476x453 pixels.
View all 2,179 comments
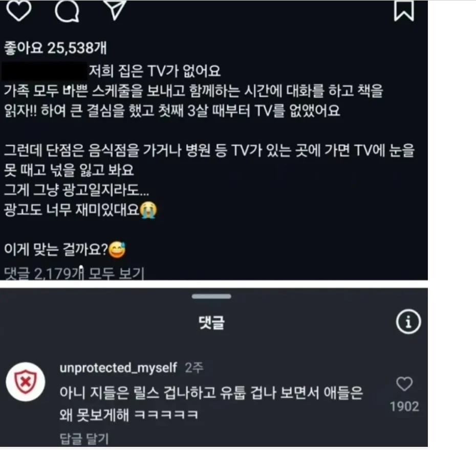point(74,273)
